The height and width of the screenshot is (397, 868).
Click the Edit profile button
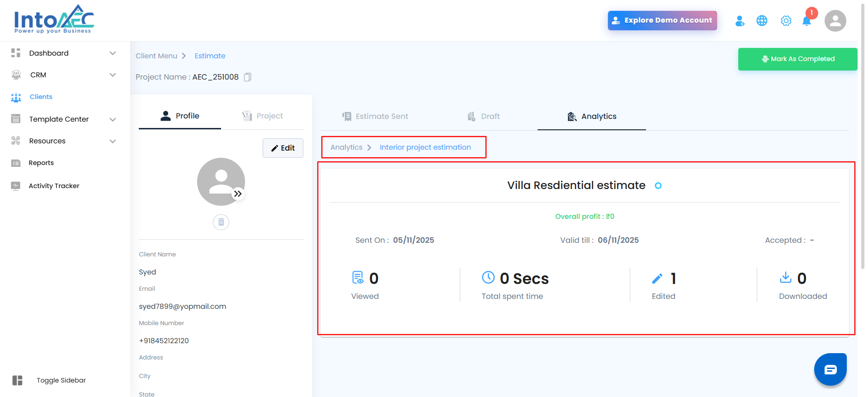coord(283,148)
